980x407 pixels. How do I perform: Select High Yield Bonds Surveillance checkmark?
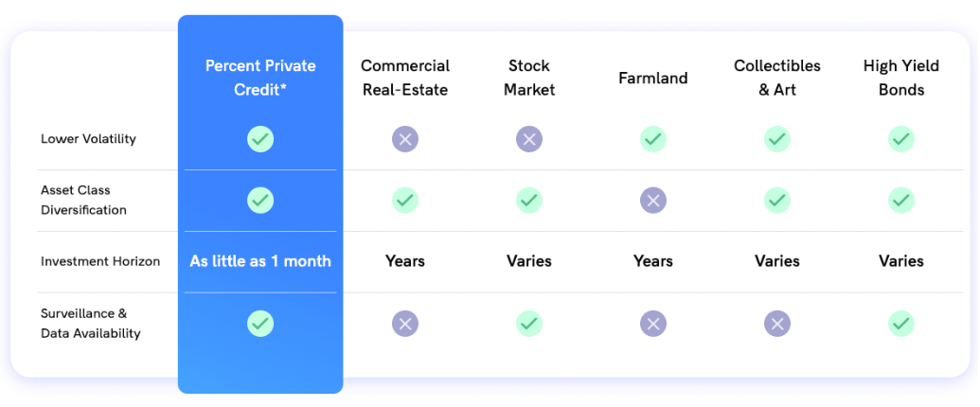tap(901, 324)
